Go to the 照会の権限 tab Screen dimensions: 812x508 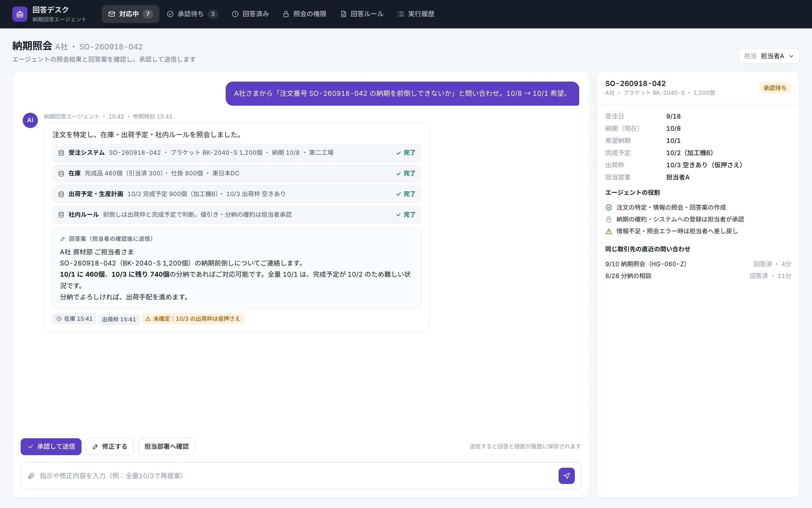click(x=304, y=14)
